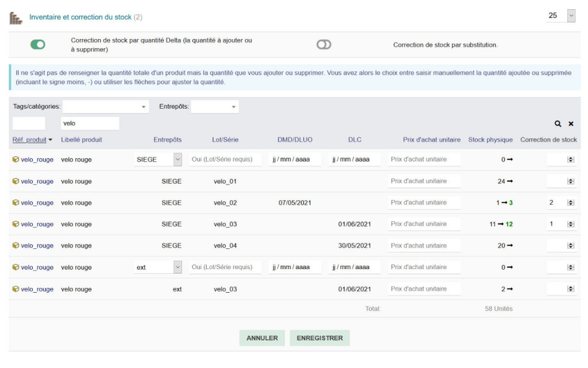This screenshot has height=368, width=588.
Task: Click product cube icon in first row
Action: 16,159
